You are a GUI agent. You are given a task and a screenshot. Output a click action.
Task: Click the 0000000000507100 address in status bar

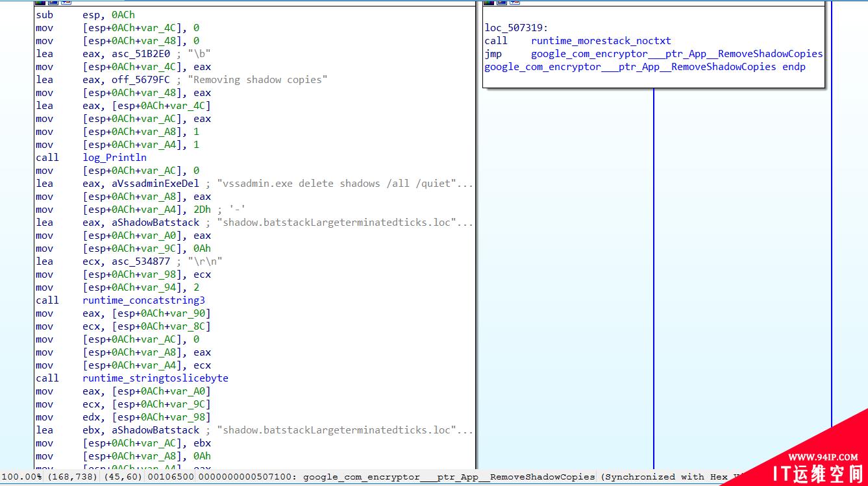(247, 477)
